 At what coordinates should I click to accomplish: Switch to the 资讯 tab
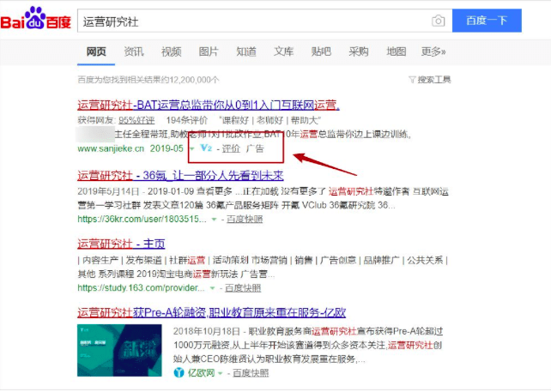pyautogui.click(x=134, y=52)
